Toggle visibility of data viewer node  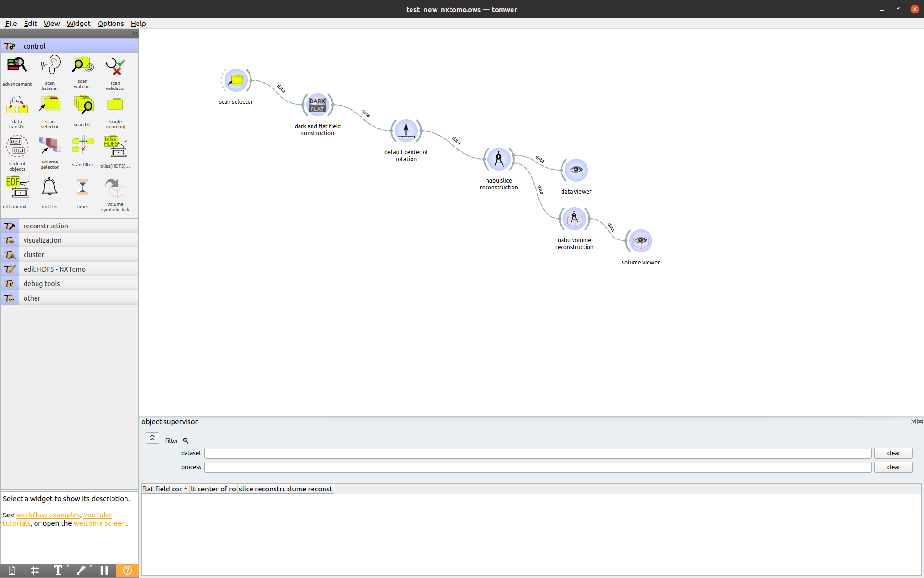click(574, 169)
